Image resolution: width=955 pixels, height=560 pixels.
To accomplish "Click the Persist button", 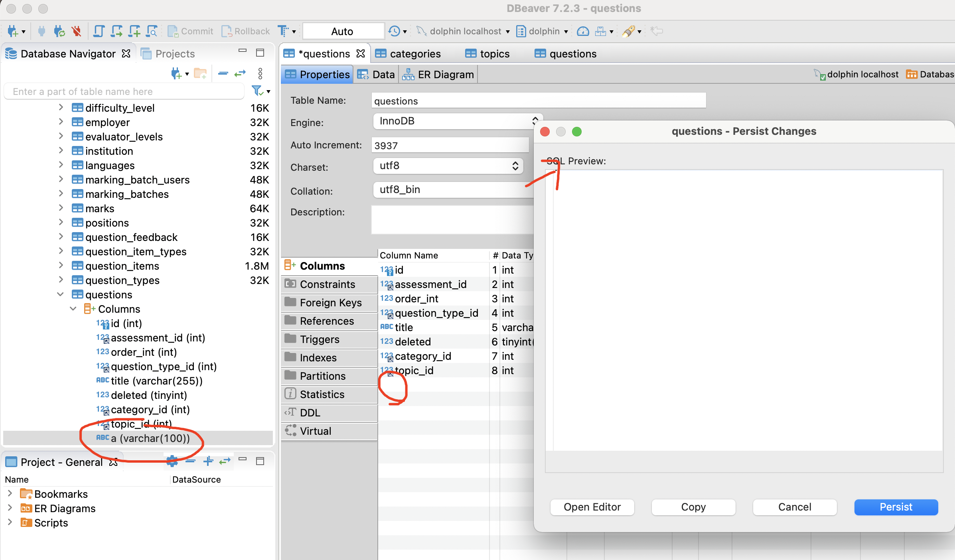I will click(896, 507).
